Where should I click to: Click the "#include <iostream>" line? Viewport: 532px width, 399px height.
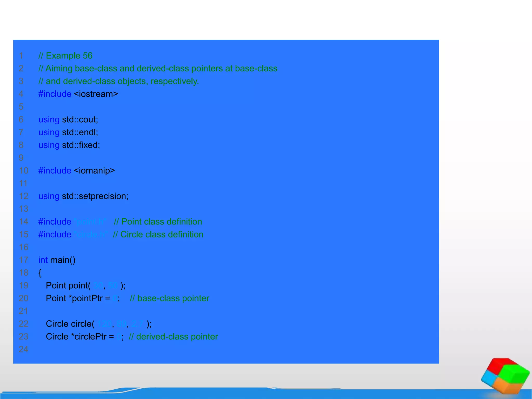click(78, 94)
